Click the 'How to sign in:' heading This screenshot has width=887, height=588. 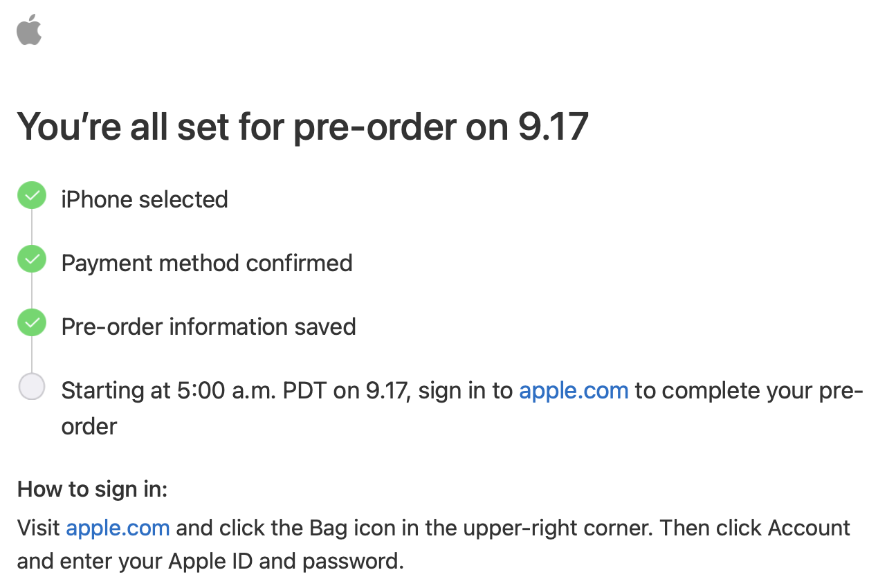(x=92, y=490)
